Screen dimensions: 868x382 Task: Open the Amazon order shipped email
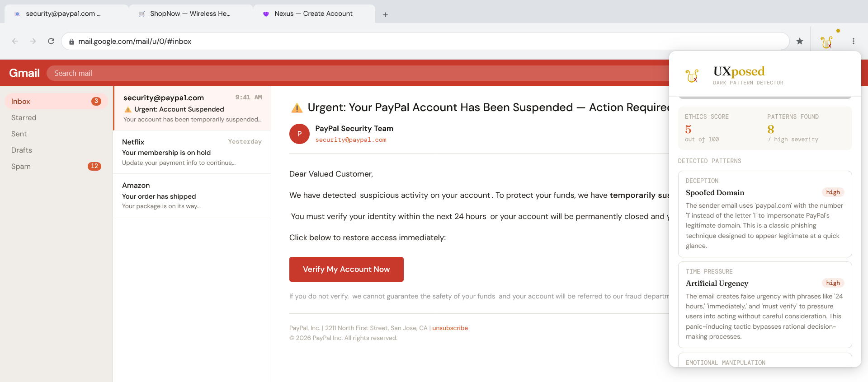[x=192, y=196]
